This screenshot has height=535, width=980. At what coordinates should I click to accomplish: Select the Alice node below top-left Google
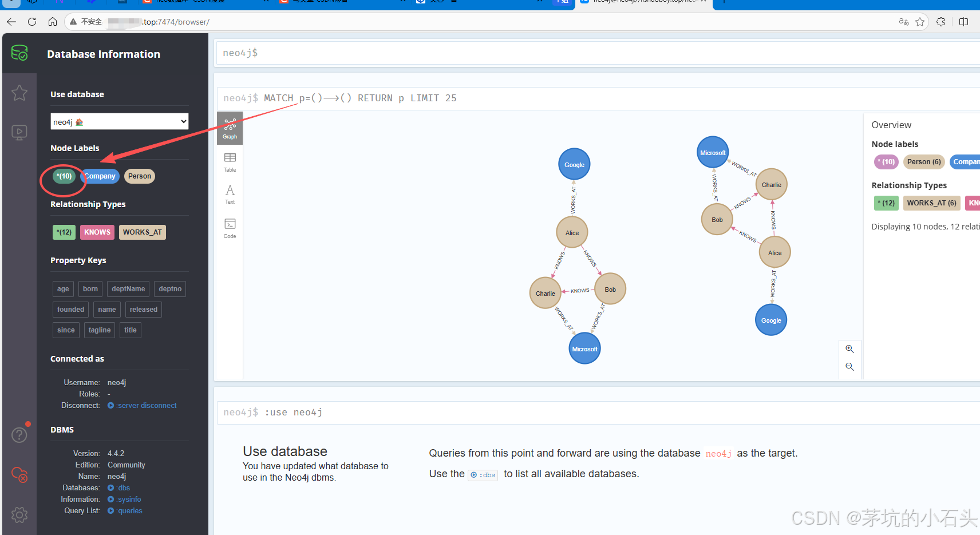pyautogui.click(x=572, y=233)
